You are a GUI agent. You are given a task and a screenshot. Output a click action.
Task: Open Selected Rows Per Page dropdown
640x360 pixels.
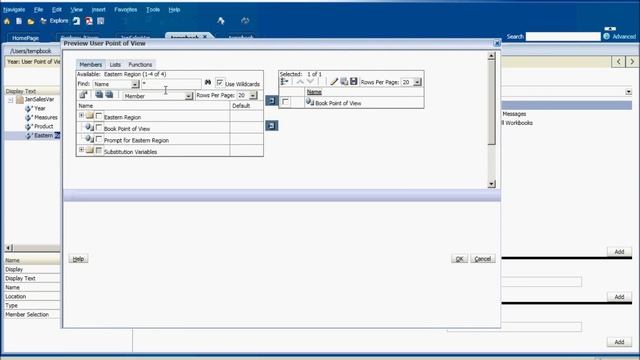coord(417,82)
